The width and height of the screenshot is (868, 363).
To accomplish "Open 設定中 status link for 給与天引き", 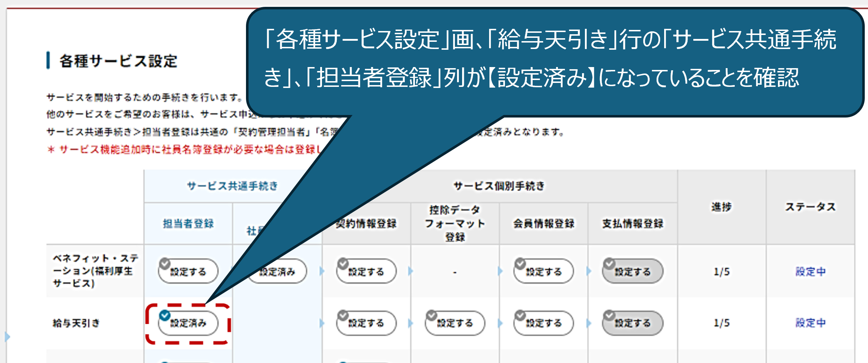I will [810, 323].
